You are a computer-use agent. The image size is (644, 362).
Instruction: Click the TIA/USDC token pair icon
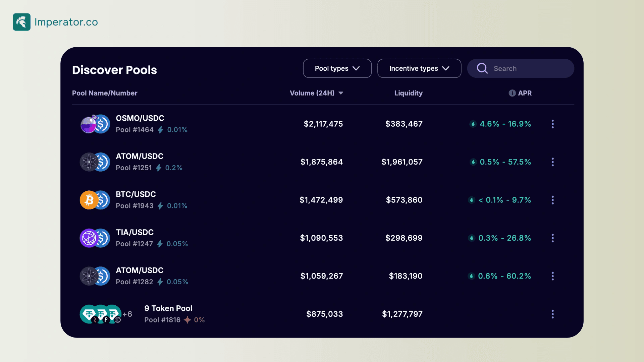(95, 238)
